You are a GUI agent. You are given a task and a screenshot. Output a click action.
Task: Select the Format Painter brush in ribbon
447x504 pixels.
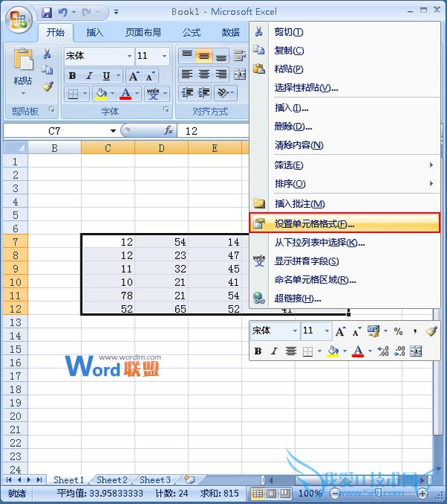pyautogui.click(x=48, y=86)
